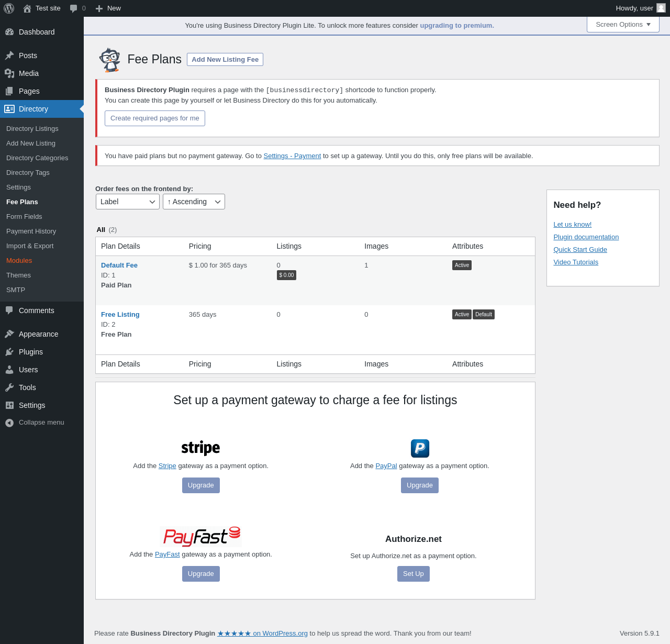The width and height of the screenshot is (670, 644).
Task: Click the five-star rating WordPress.org link
Action: pos(263,634)
